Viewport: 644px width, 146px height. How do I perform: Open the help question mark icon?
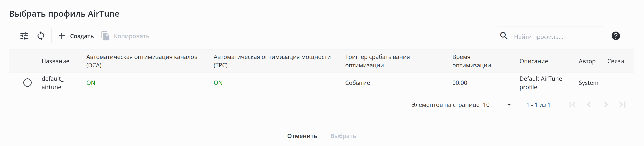coord(616,36)
